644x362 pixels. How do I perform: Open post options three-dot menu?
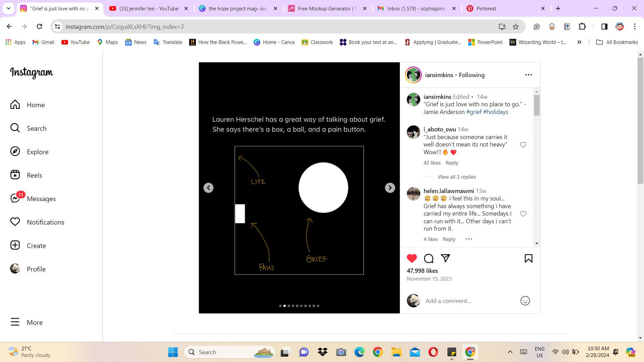coord(528,75)
